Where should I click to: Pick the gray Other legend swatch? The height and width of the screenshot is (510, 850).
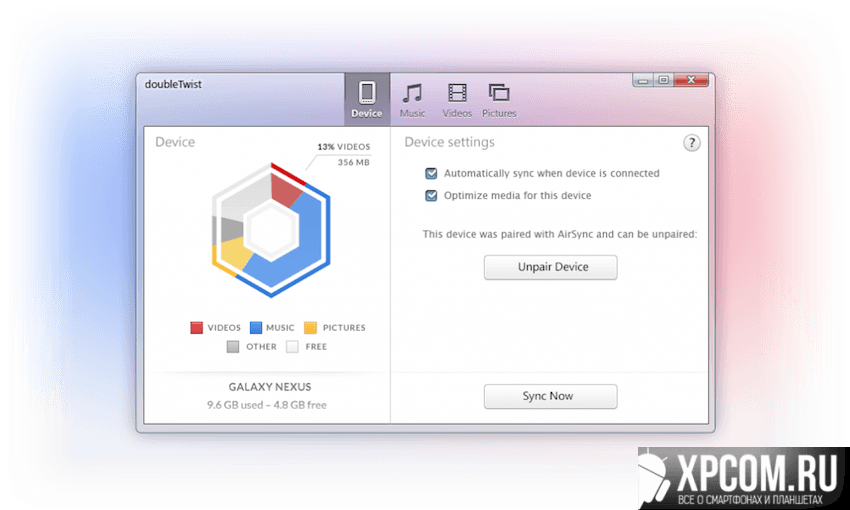233,347
